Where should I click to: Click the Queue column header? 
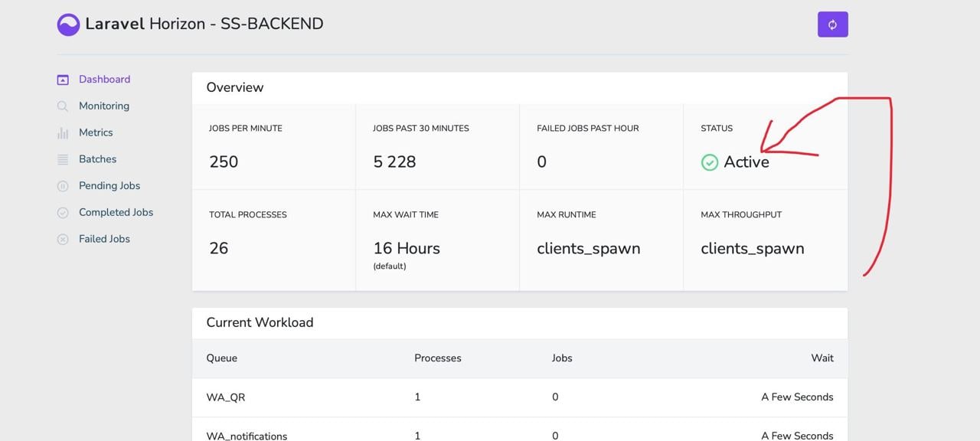[x=222, y=358]
